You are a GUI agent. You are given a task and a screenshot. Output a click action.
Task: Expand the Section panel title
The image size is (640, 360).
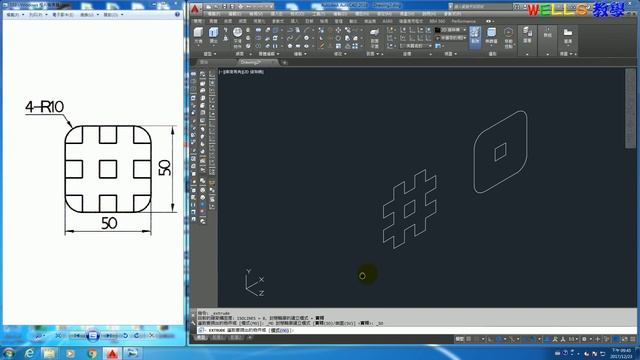coord(372,54)
